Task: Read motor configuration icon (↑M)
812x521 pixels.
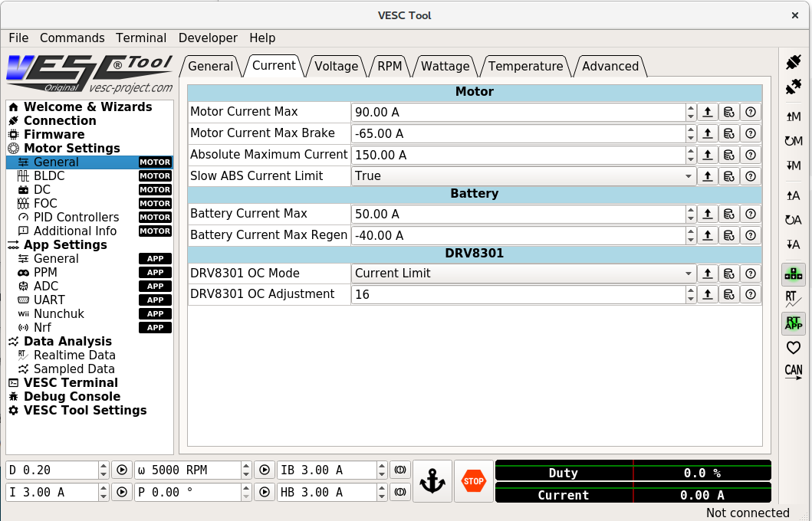Action: pyautogui.click(x=793, y=116)
